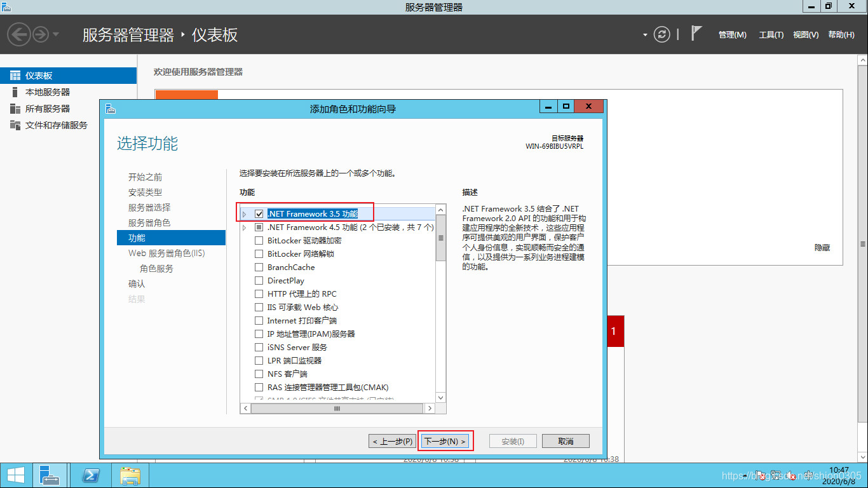Go to Web 服务器角色(IIS) step
This screenshot has width=868, height=488.
(166, 254)
